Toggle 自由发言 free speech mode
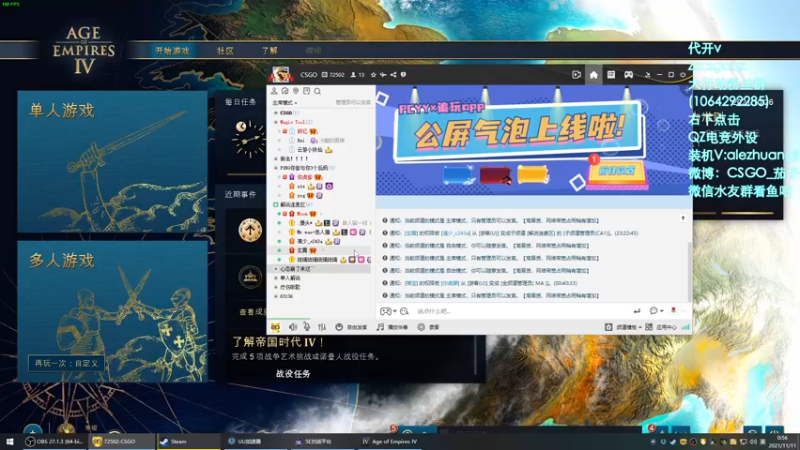This screenshot has width=800, height=450. pos(352,327)
